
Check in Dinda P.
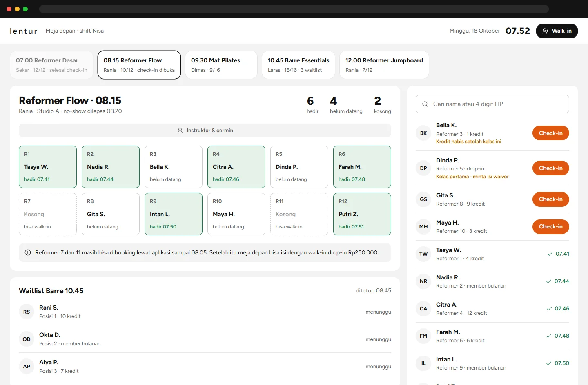(x=551, y=168)
